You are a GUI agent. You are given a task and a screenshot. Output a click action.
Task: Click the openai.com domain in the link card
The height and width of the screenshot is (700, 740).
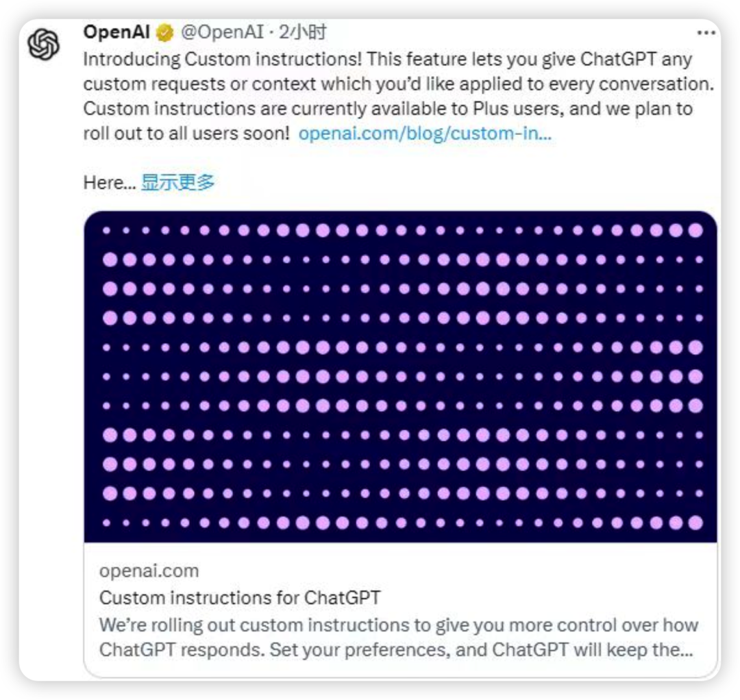149,571
